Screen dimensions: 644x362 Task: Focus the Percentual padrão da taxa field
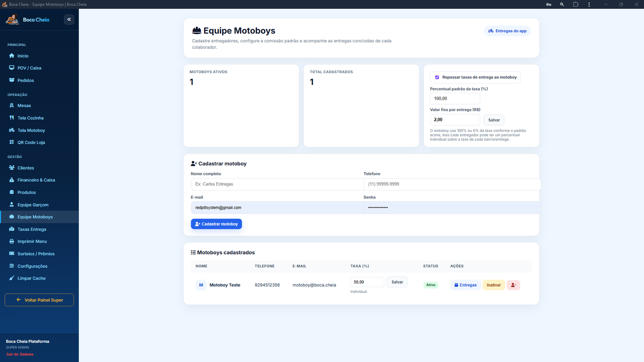[x=455, y=99]
